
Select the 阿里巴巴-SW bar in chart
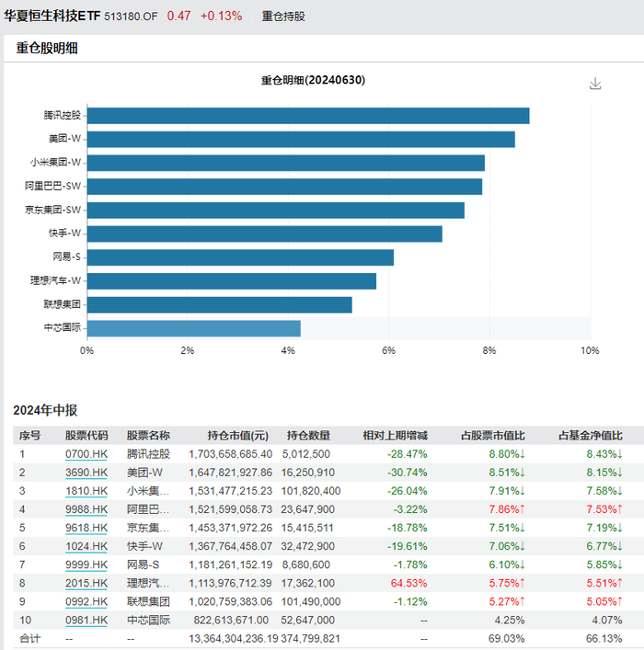coord(284,187)
